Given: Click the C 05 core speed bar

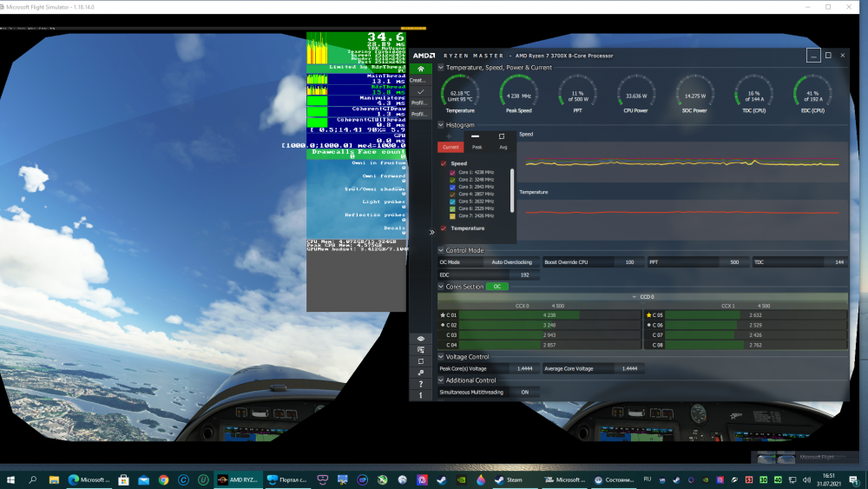Looking at the screenshot, I should [756, 315].
